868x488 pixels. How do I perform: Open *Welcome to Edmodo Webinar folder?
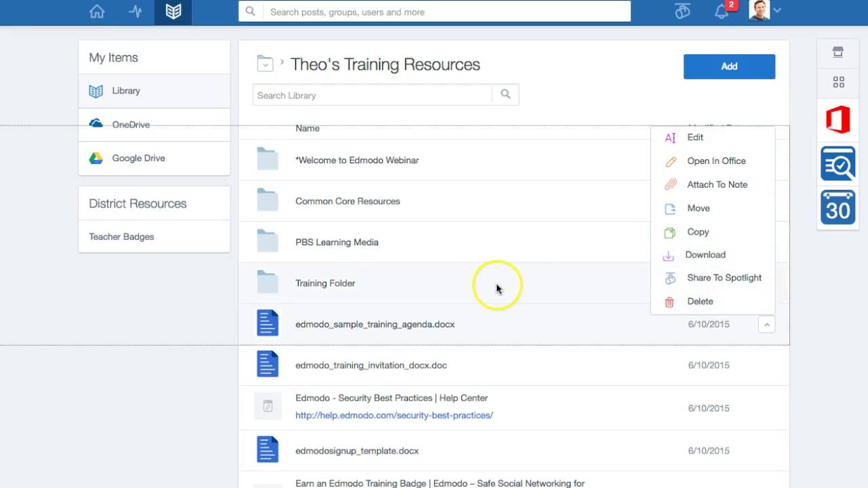pyautogui.click(x=357, y=161)
